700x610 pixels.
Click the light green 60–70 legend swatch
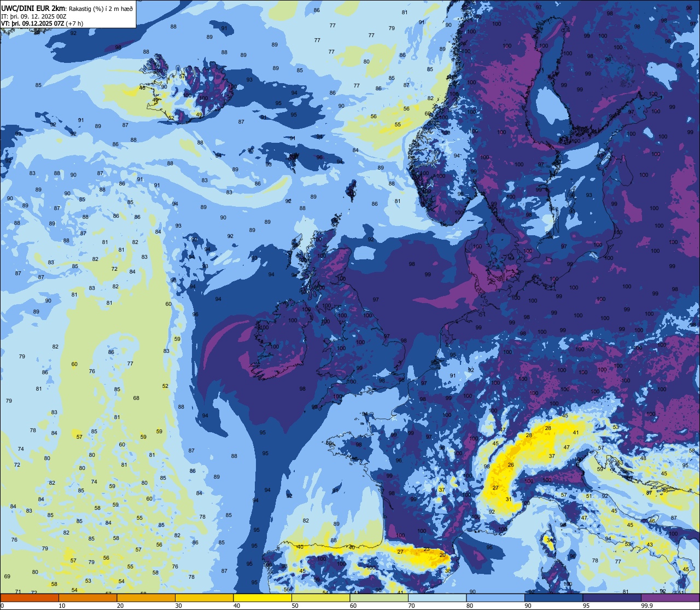click(x=379, y=597)
